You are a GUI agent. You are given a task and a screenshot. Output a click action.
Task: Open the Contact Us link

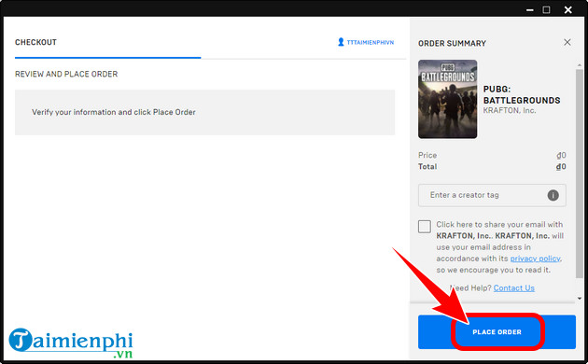(x=513, y=287)
